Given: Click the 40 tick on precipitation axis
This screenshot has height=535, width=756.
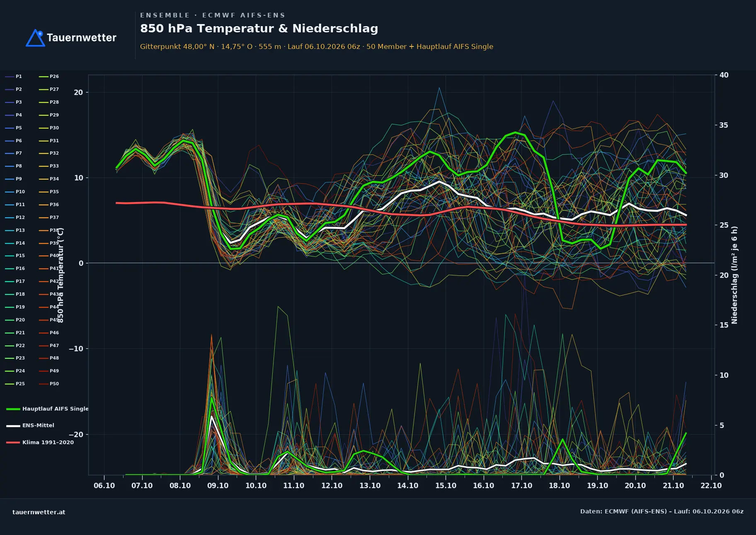Looking at the screenshot, I should (x=724, y=75).
